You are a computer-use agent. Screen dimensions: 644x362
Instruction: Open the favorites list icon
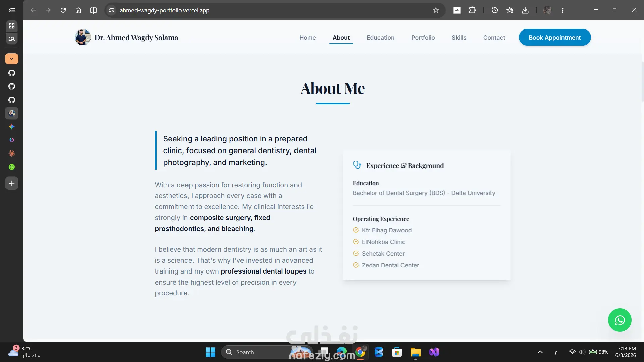[510, 10]
